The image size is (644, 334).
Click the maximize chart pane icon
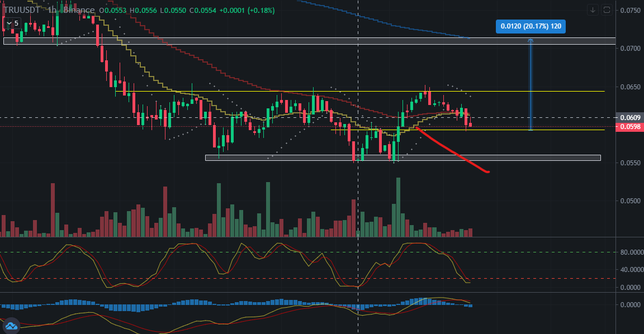tap(607, 10)
